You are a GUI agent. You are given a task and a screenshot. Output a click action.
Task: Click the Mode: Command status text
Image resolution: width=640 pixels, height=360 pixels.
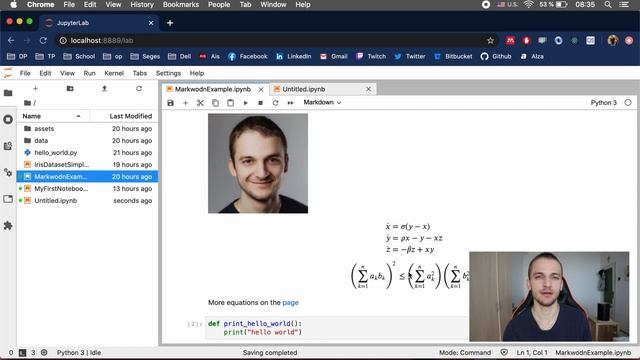tap(465, 353)
